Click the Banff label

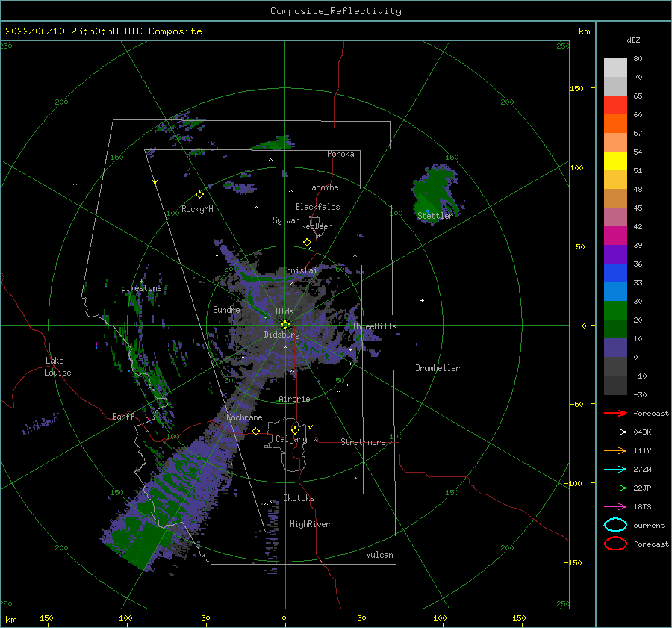point(123,416)
